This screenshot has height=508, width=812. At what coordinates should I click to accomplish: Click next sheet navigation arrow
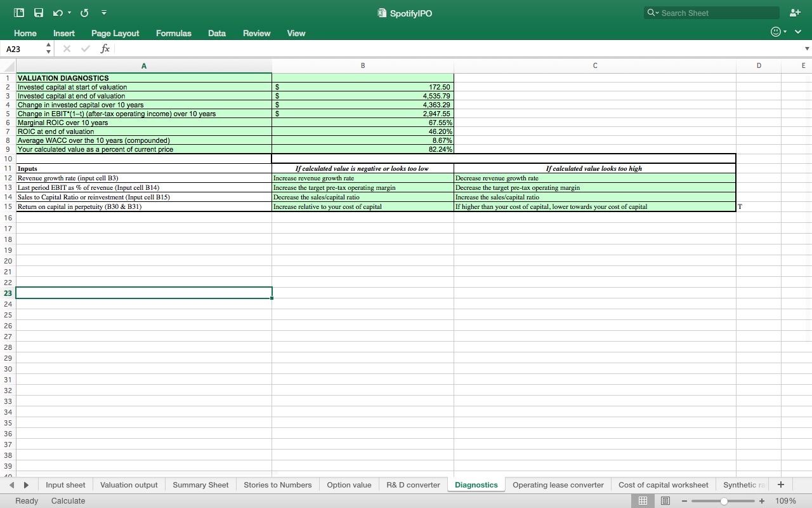point(26,485)
